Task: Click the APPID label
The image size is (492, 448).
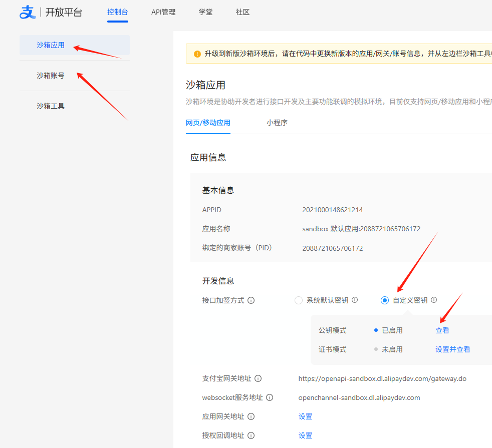Action: point(212,210)
